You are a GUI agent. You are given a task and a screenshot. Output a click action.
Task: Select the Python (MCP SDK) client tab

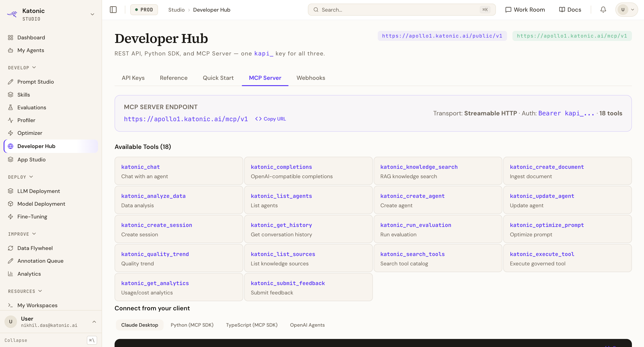tap(192, 325)
